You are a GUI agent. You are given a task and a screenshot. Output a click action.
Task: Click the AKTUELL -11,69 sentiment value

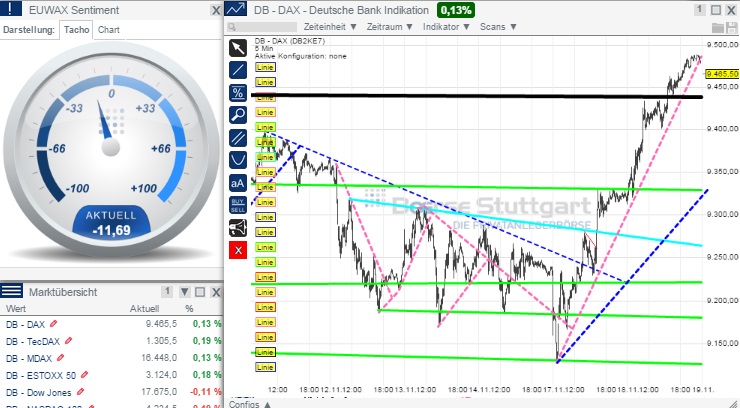(111, 223)
